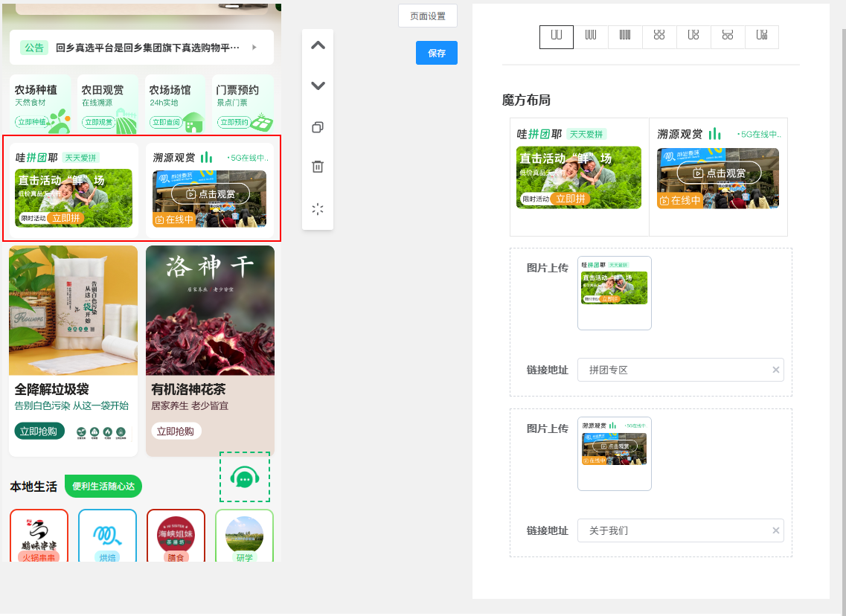Clear the 拼团专区 link field
Image resolution: width=846 pixels, height=616 pixels.
[775, 370]
